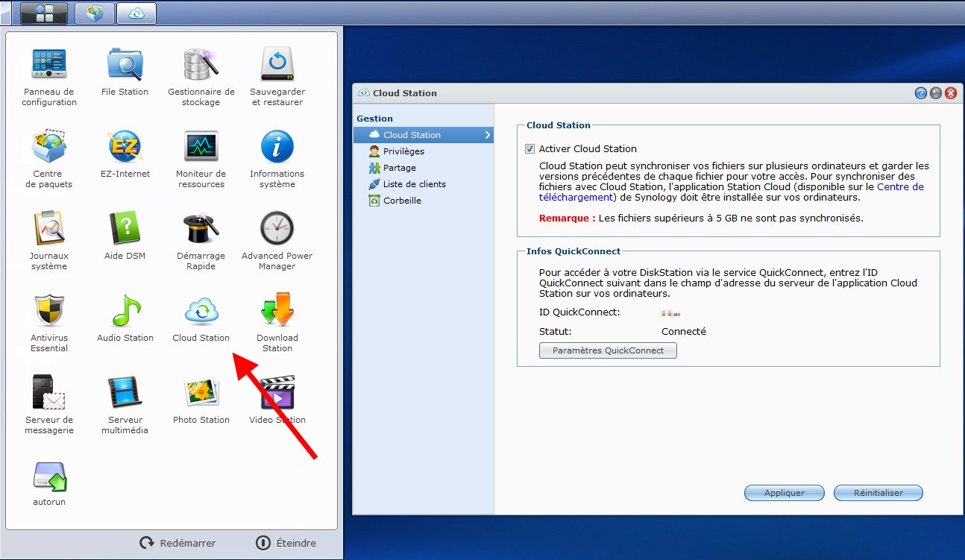Toggle the main menu button in taskbar
Viewport: 965px width, 560px height.
coord(44,13)
